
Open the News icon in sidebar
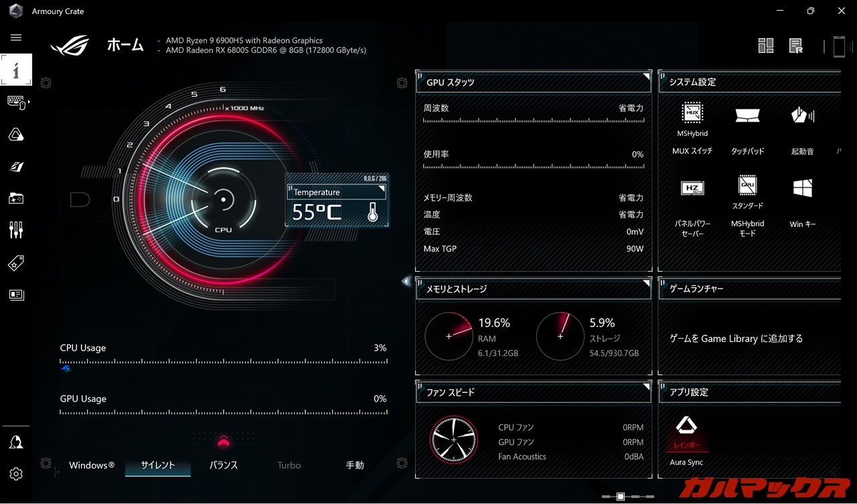point(16,295)
